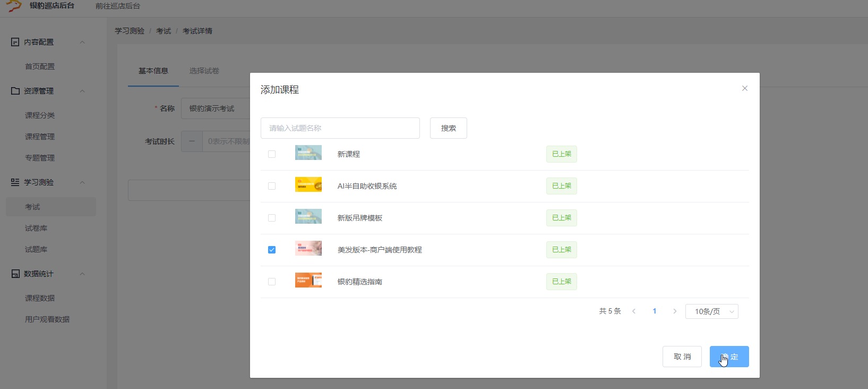Click the AI半自助收银系统 course thumbnail
868x389 pixels.
click(308, 184)
